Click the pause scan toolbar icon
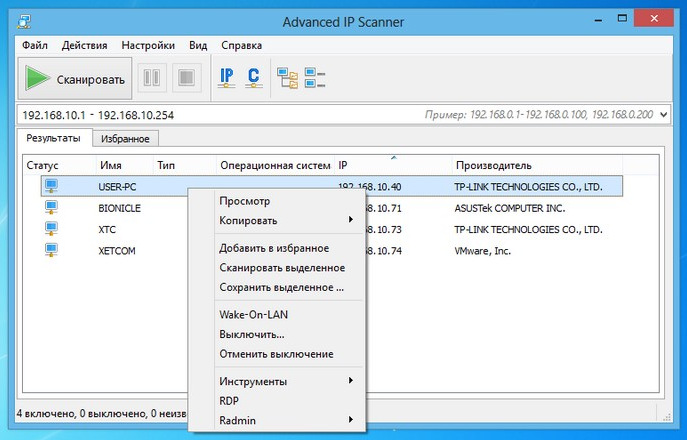 (x=152, y=78)
